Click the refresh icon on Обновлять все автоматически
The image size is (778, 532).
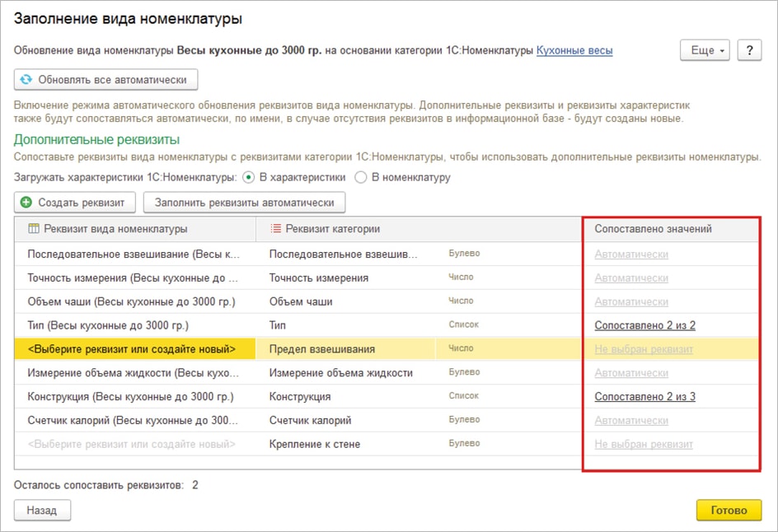26,80
